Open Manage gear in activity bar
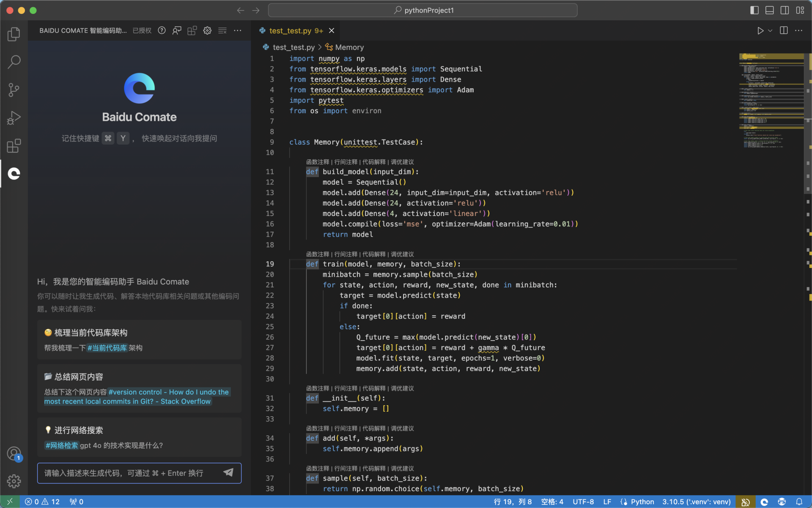Screen dimensions: 812x508 click(14, 481)
